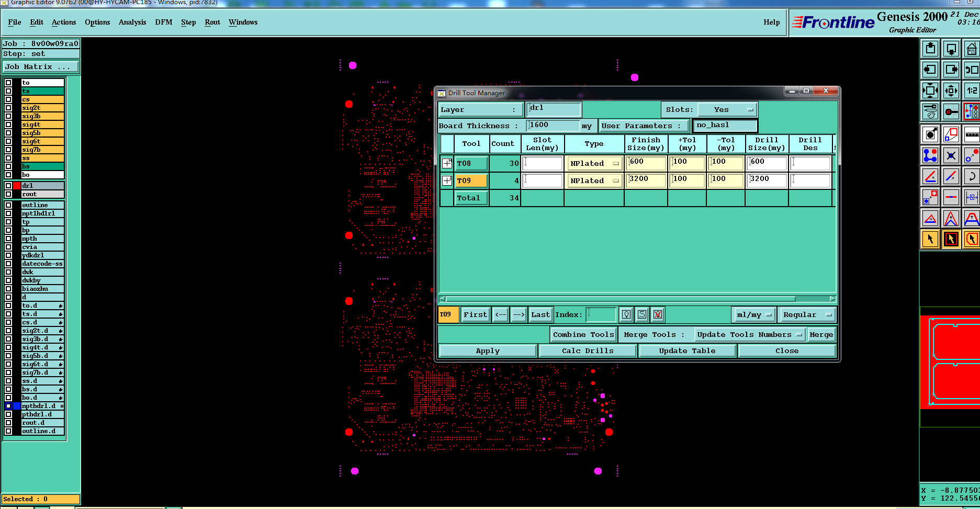Open the File menu
Viewport: 980px width, 509px height.
pyautogui.click(x=15, y=22)
